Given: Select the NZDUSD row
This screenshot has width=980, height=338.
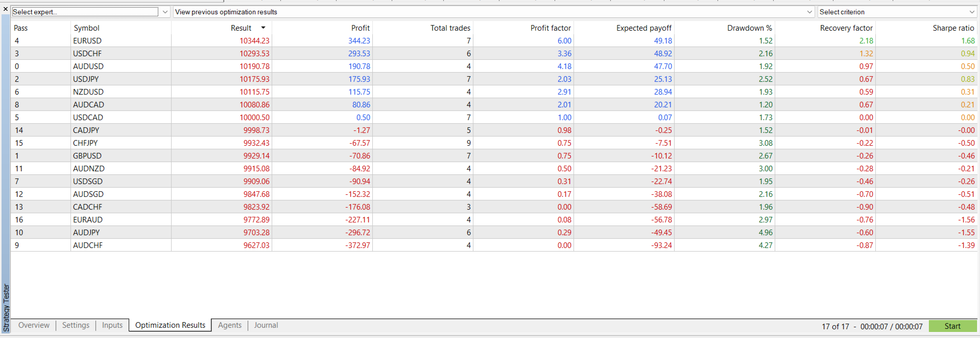Looking at the screenshot, I should [x=494, y=92].
